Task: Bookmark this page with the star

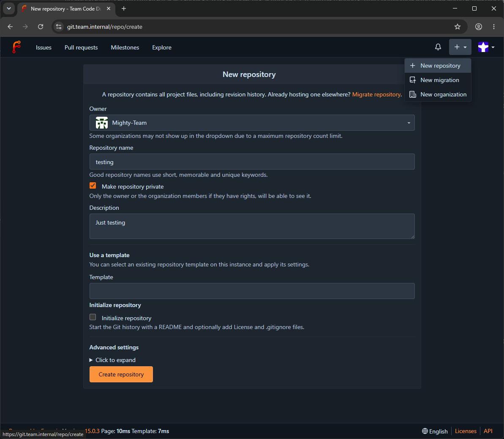Action: (458, 27)
